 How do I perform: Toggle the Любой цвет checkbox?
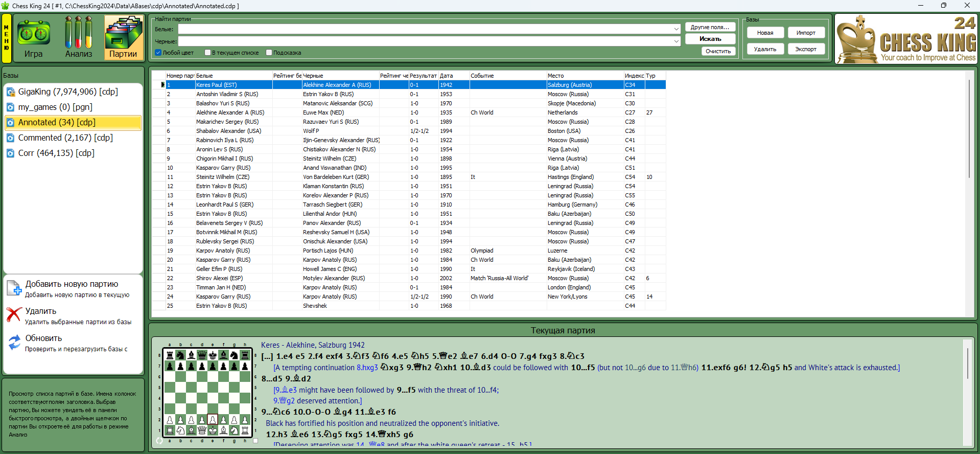tap(158, 53)
